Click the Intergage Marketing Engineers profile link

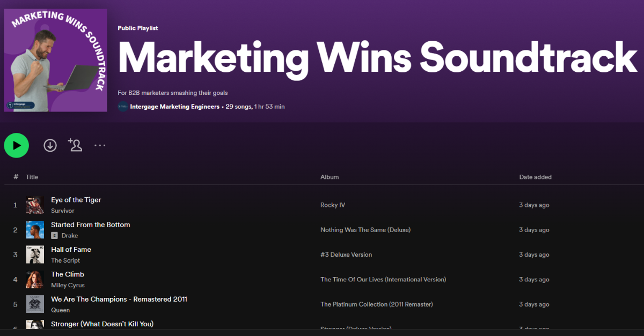(175, 107)
